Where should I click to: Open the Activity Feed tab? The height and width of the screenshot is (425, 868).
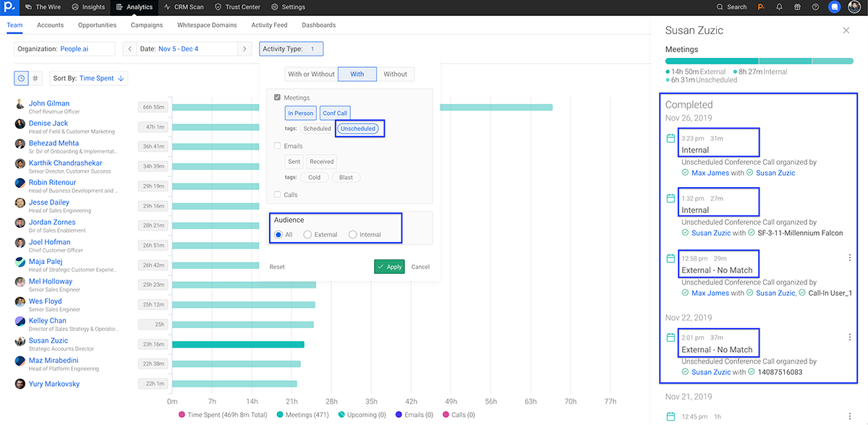[x=269, y=25]
